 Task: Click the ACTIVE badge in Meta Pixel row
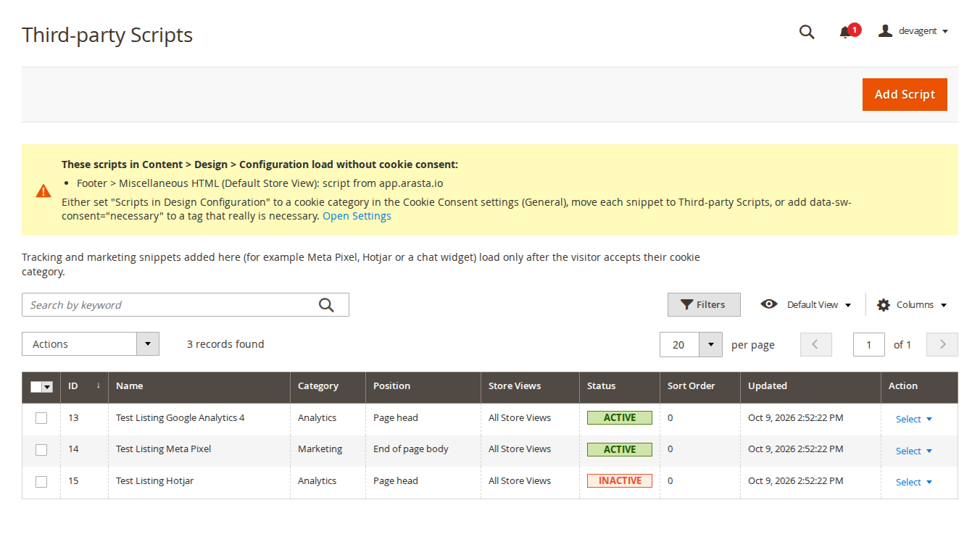point(620,449)
